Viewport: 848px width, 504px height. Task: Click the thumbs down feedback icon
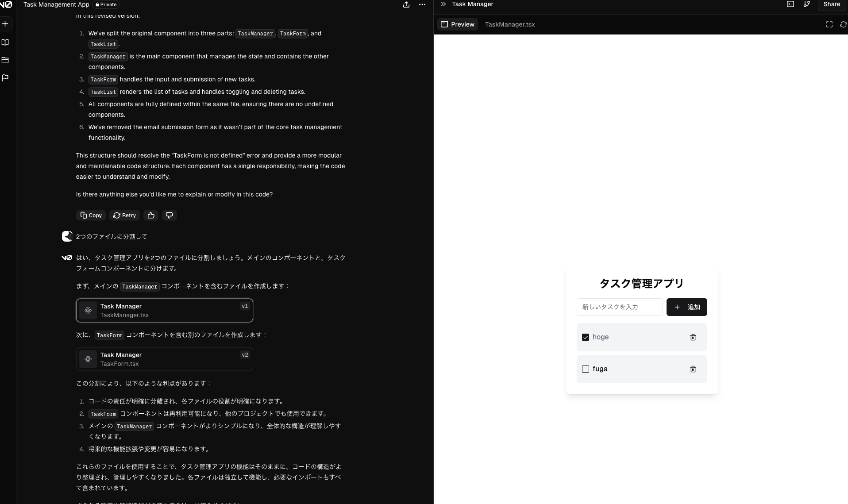coord(170,215)
